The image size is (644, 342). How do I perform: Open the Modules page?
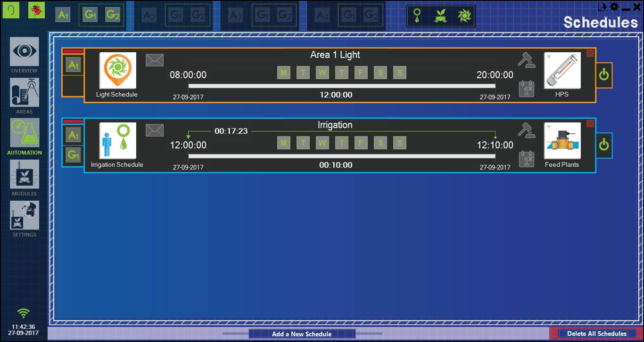click(x=25, y=174)
